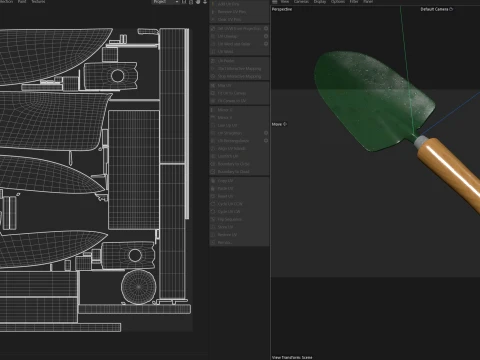Expand the Default Camera selector

pos(437,9)
